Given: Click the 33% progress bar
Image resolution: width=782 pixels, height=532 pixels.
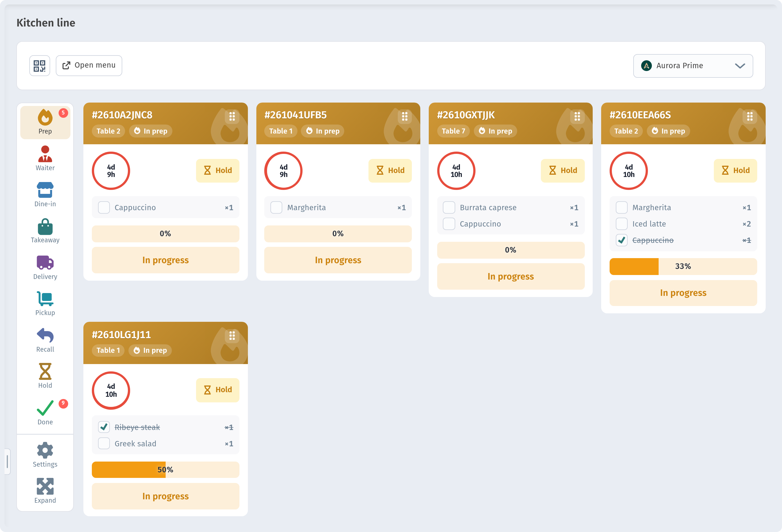Looking at the screenshot, I should coord(683,267).
